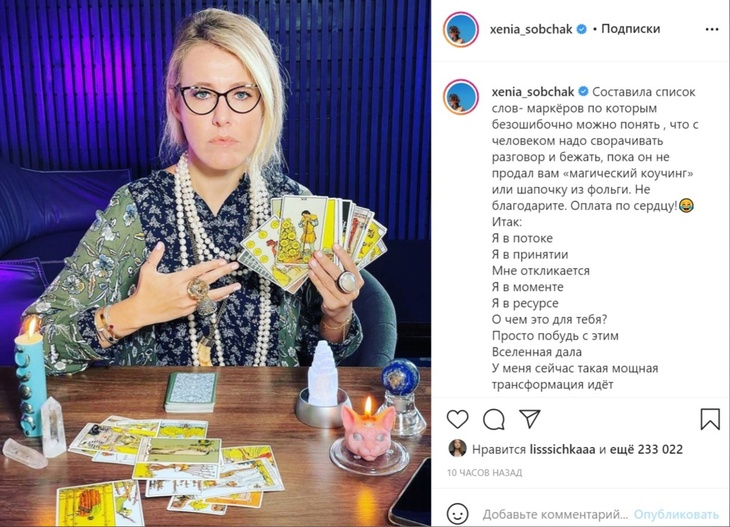Focus the Добавьте комментарий input field
This screenshot has width=730, height=527.
click(x=555, y=514)
